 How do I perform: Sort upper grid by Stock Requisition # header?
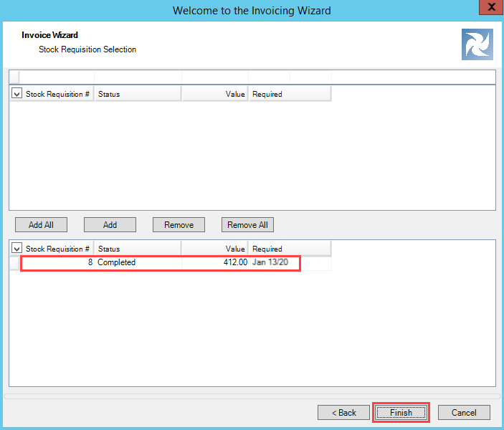point(57,94)
